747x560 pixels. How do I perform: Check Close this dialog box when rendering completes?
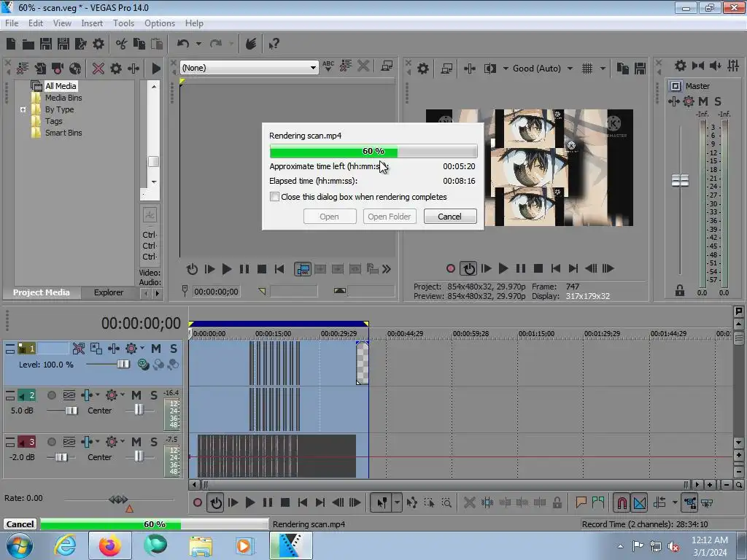pos(274,197)
